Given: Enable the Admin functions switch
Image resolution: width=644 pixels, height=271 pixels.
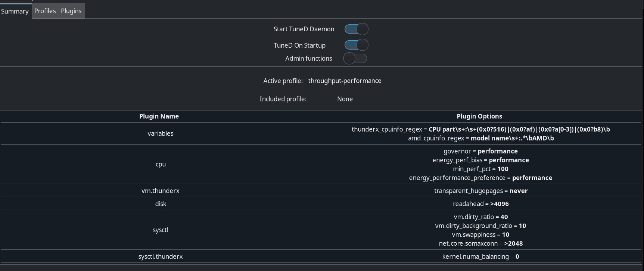Looking at the screenshot, I should tap(355, 59).
